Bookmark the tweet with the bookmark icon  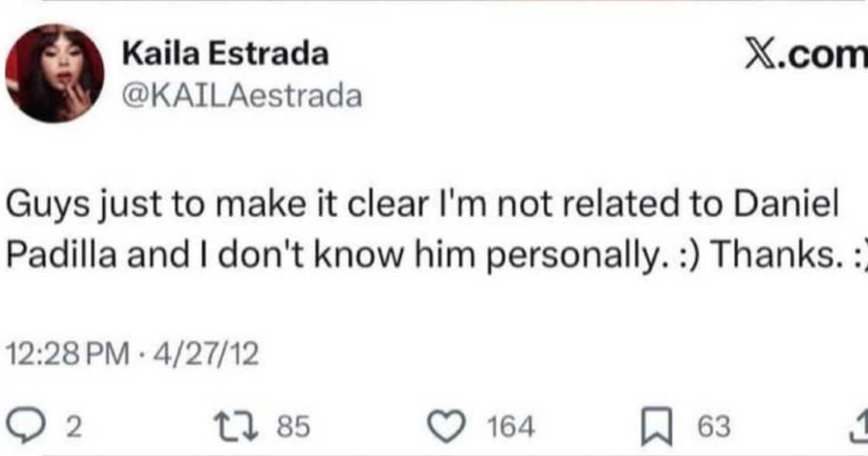tap(654, 425)
